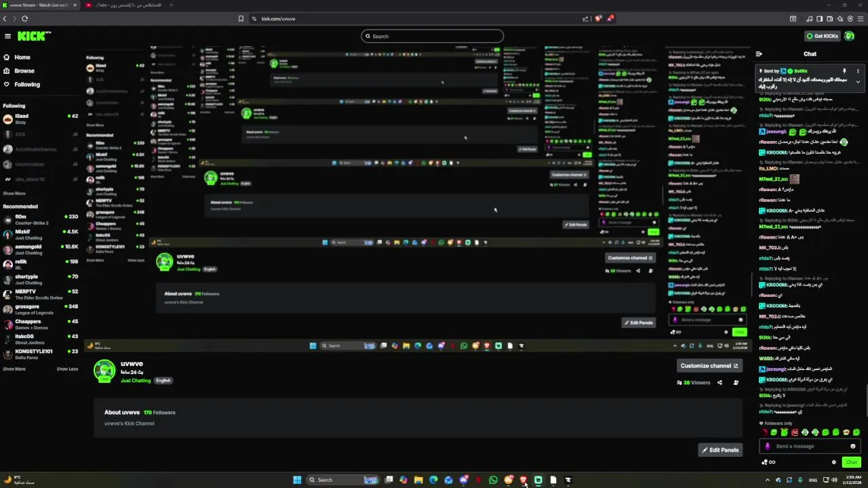This screenshot has height=488, width=868.
Task: Open the emoji picker in message box
Action: [x=853, y=446]
